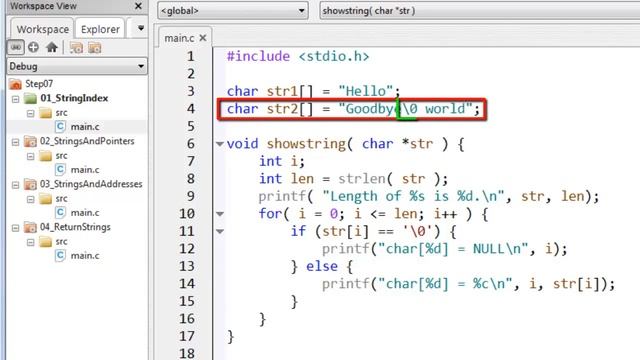Image resolution: width=640 pixels, height=360 pixels.
Task: Click the green 01_StringIndex folder icon
Action: click(30, 98)
